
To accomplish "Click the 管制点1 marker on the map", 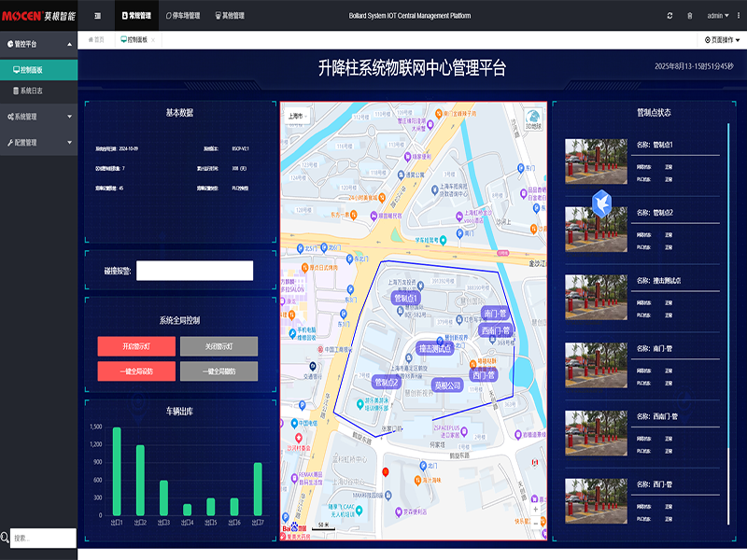I will coord(406,298).
